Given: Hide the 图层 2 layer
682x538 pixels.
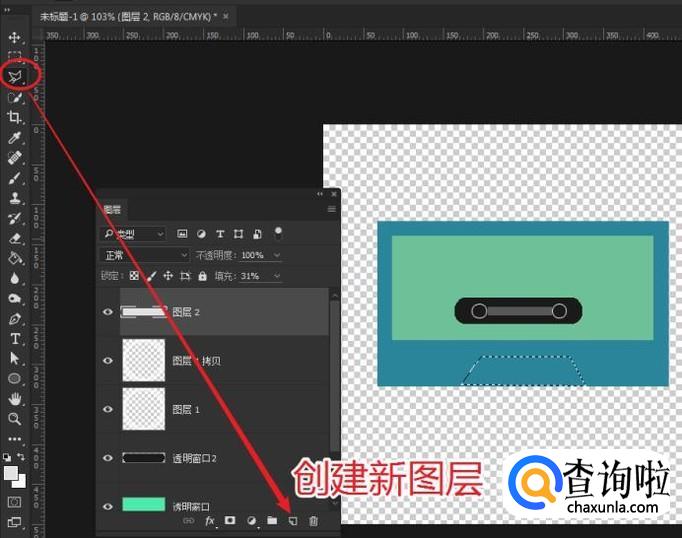Looking at the screenshot, I should (108, 312).
